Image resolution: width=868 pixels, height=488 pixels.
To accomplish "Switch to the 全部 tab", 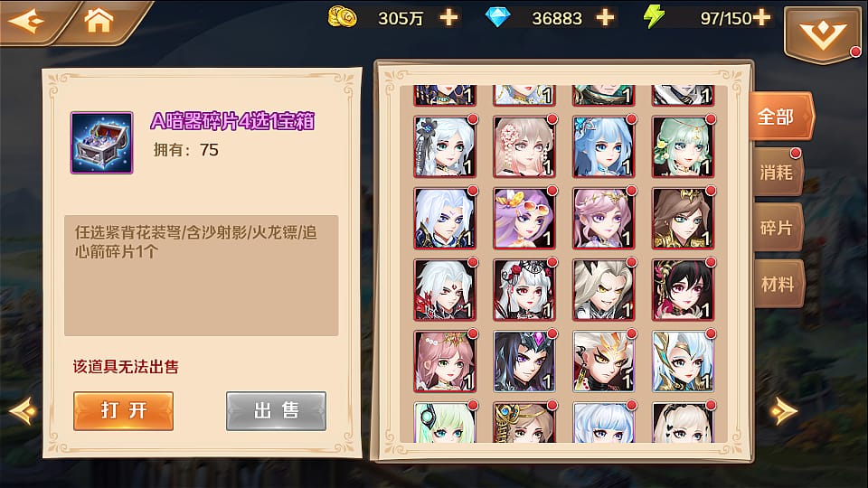I will coord(779,117).
